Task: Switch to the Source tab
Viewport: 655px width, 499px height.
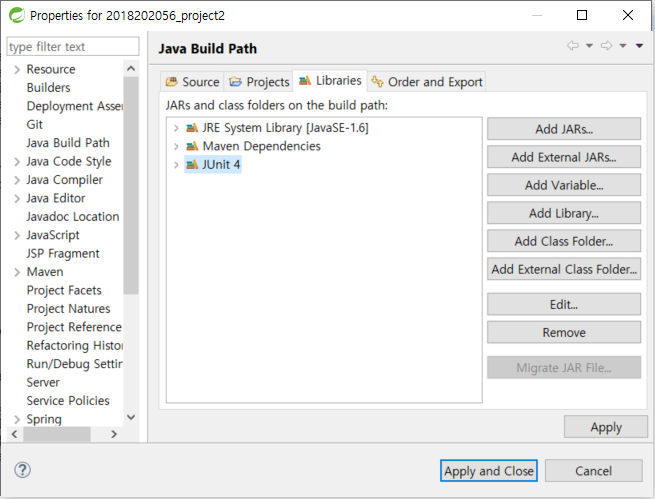Action: (x=193, y=81)
